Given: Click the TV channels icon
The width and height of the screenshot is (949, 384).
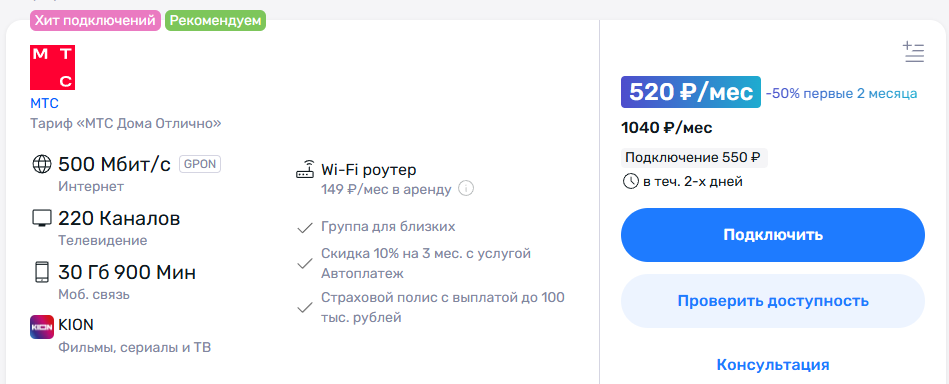Looking at the screenshot, I should click(41, 219).
